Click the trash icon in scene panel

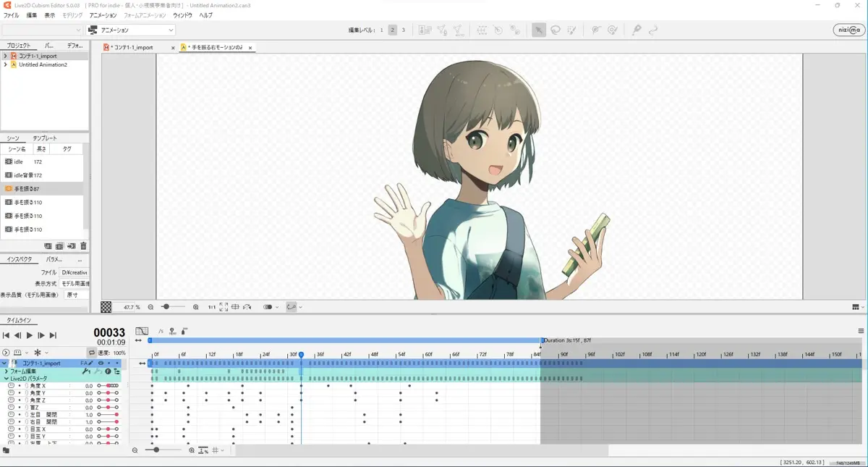(x=83, y=246)
